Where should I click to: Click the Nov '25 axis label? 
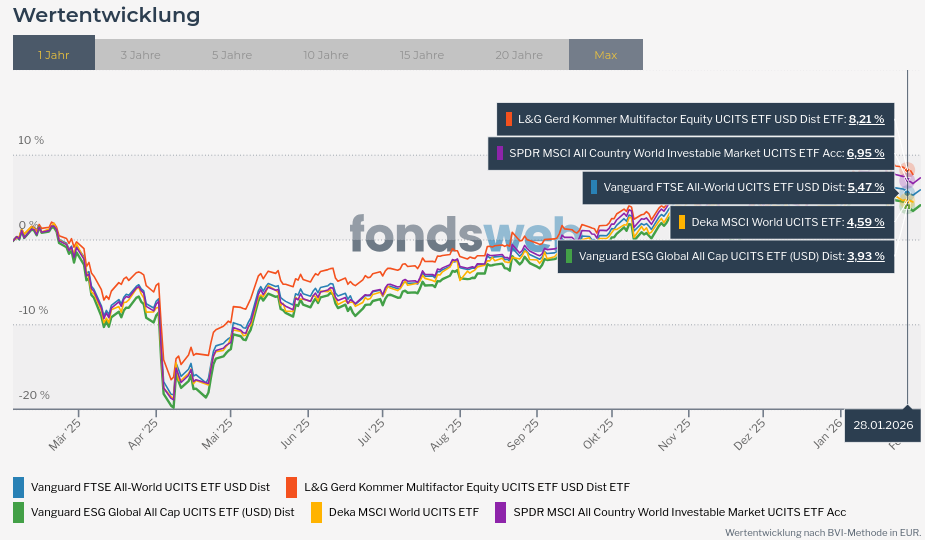point(674,435)
